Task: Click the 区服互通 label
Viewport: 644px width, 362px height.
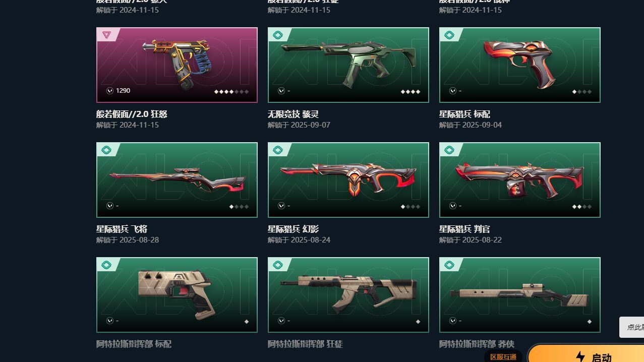Action: (503, 357)
